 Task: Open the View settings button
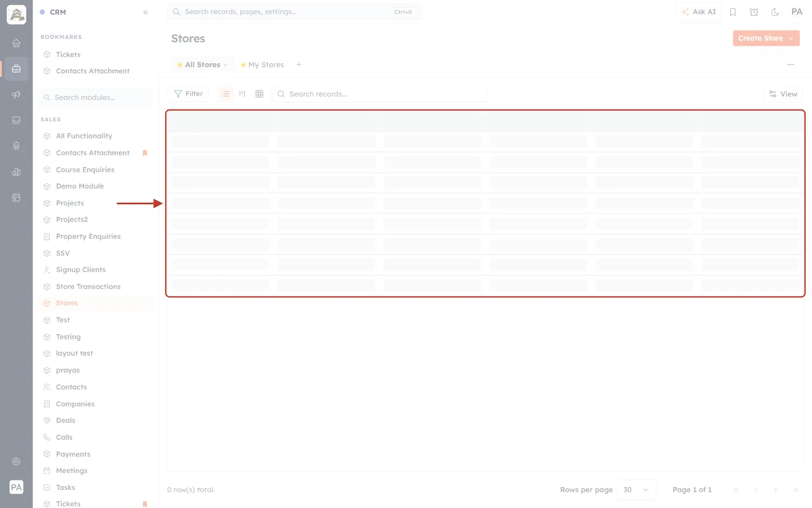coord(783,94)
